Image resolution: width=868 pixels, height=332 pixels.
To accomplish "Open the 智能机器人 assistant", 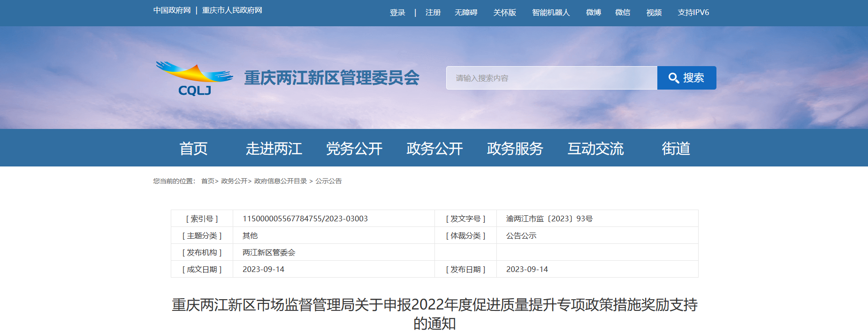I will (x=550, y=13).
